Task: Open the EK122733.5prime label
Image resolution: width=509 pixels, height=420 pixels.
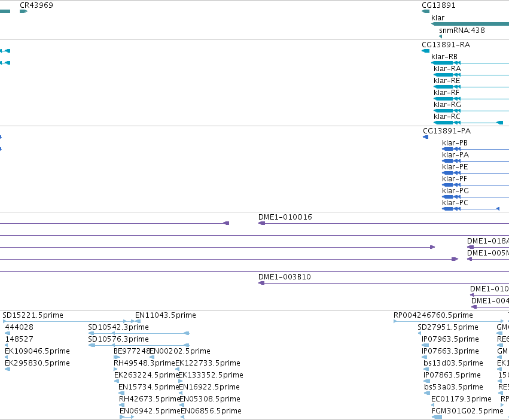Action: point(208,363)
